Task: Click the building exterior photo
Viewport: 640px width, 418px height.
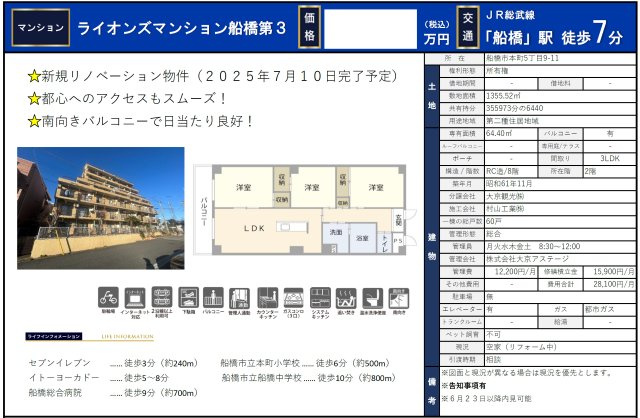Action: click(101, 208)
